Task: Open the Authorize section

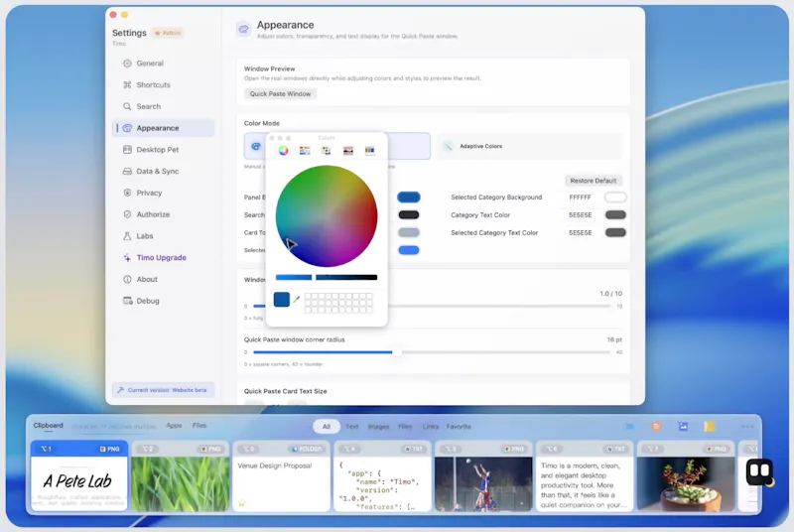Action: (x=163, y=214)
